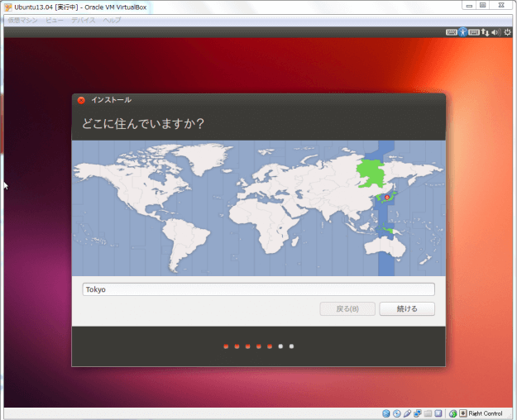517x420 pixels.
Task: Click the VirtualBox optical drive status icon
Action: (x=397, y=413)
